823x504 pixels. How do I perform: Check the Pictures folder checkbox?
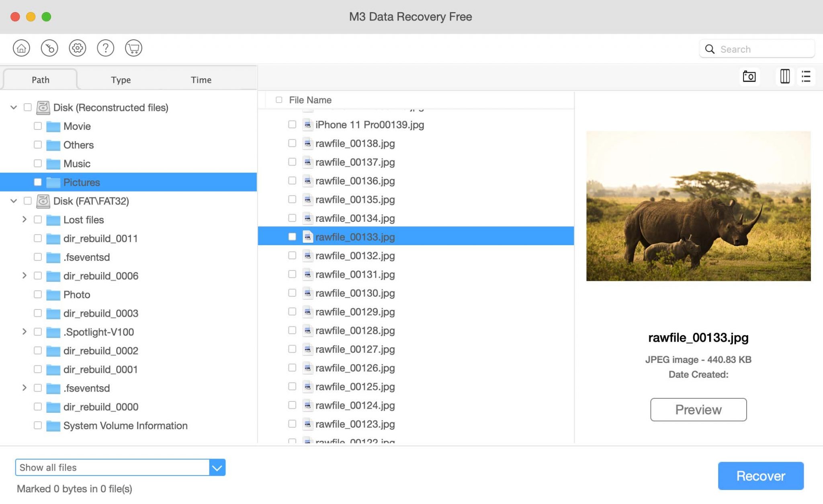pos(38,182)
